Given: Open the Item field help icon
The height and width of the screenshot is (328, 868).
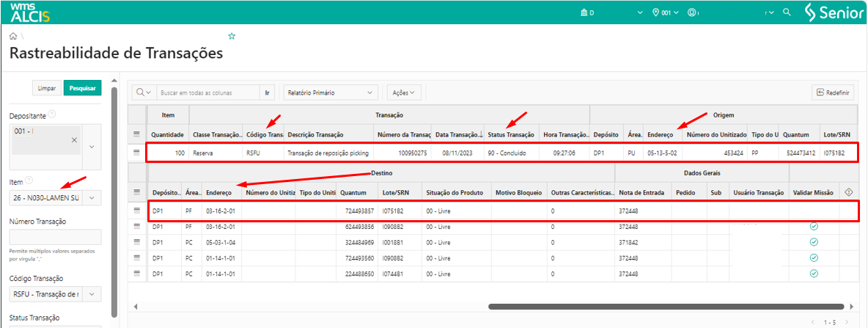Looking at the screenshot, I should click(x=29, y=181).
